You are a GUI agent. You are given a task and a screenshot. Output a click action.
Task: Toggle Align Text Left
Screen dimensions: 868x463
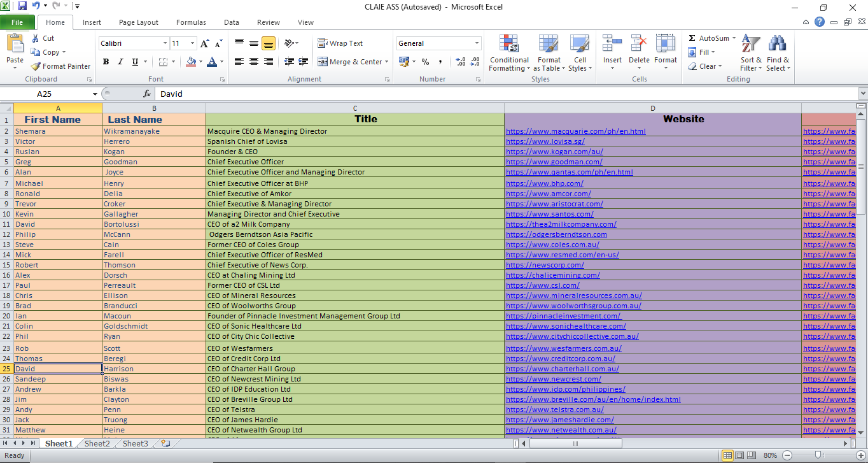click(239, 62)
